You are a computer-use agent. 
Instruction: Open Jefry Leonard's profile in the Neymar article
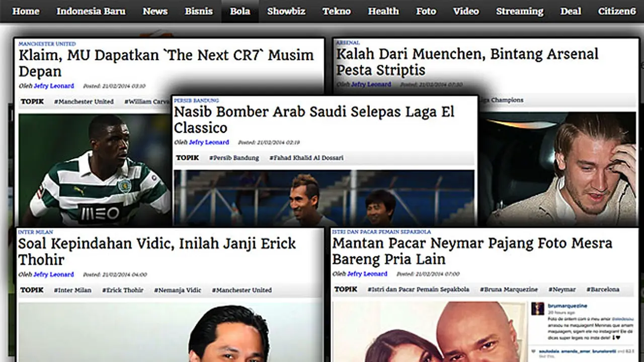click(x=367, y=274)
